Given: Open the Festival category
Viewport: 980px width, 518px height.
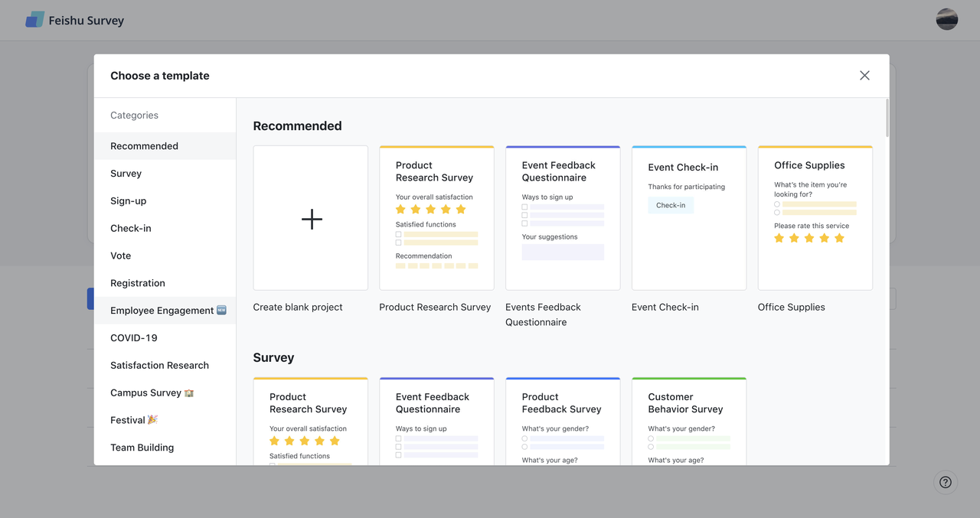Looking at the screenshot, I should pyautogui.click(x=165, y=420).
